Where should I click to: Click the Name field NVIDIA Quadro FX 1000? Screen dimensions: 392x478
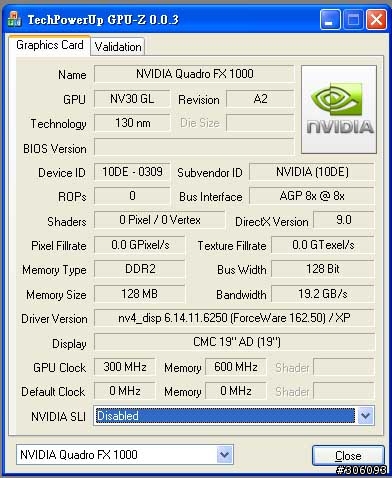194,74
